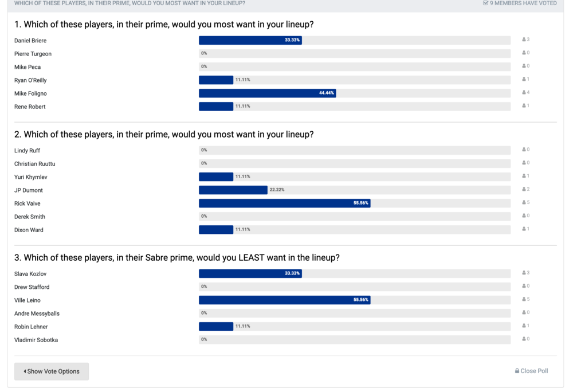Click the Andre Messyballs option label
The height and width of the screenshot is (392, 573).
pos(37,313)
